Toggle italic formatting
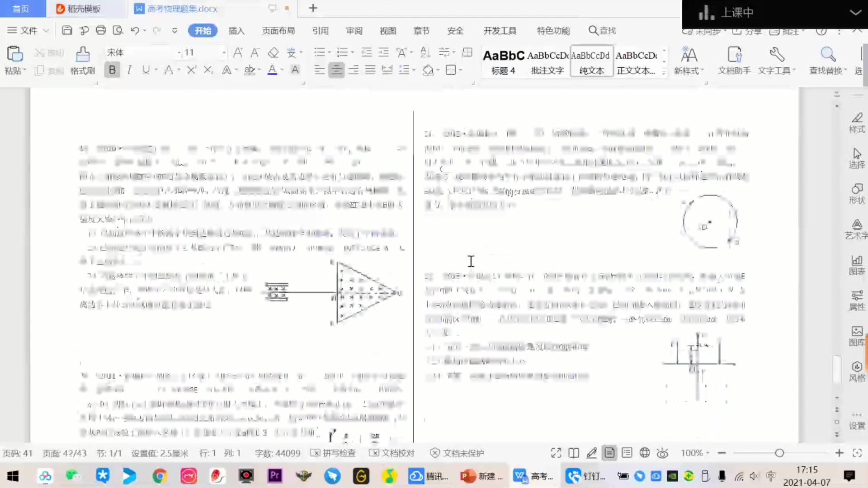Image resolution: width=868 pixels, height=488 pixels. click(x=129, y=70)
